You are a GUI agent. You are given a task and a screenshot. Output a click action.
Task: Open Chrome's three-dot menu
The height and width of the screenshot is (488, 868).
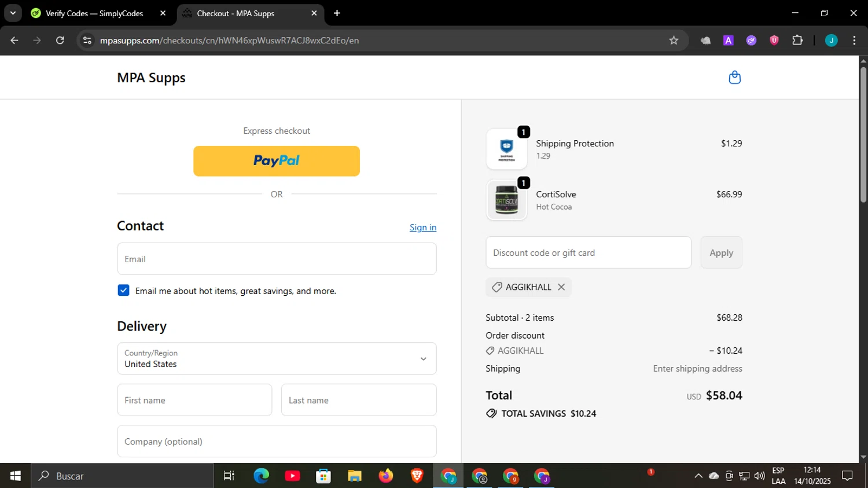pos(854,41)
